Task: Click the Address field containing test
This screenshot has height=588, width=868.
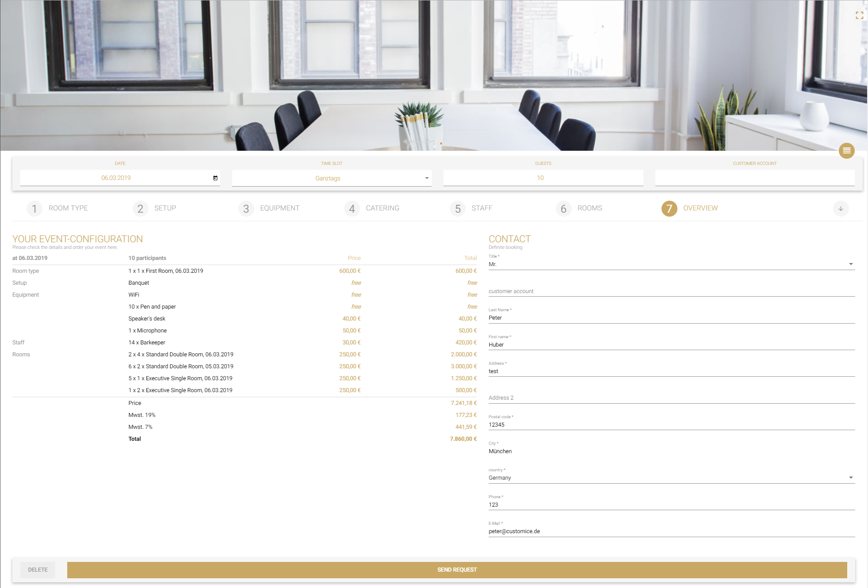Action: point(672,371)
